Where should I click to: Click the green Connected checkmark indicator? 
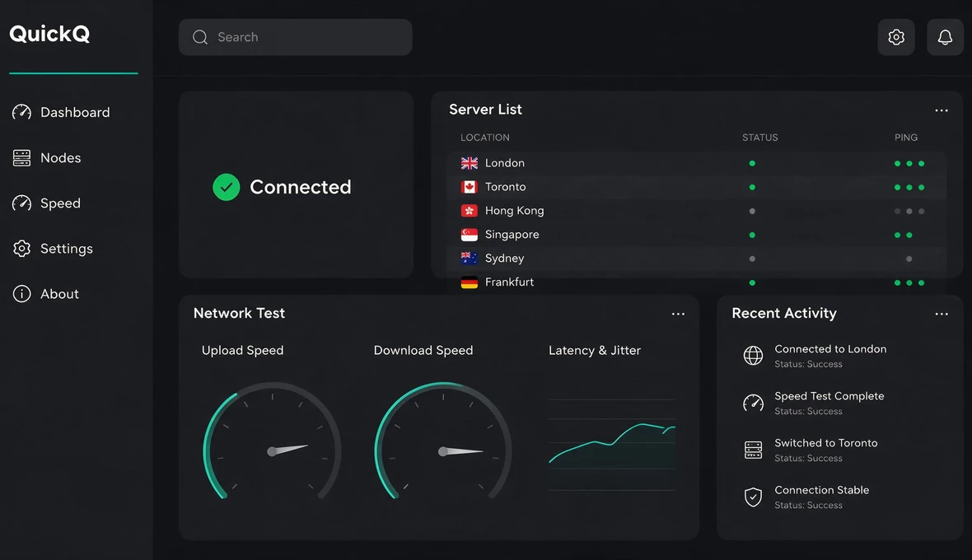[x=227, y=187]
